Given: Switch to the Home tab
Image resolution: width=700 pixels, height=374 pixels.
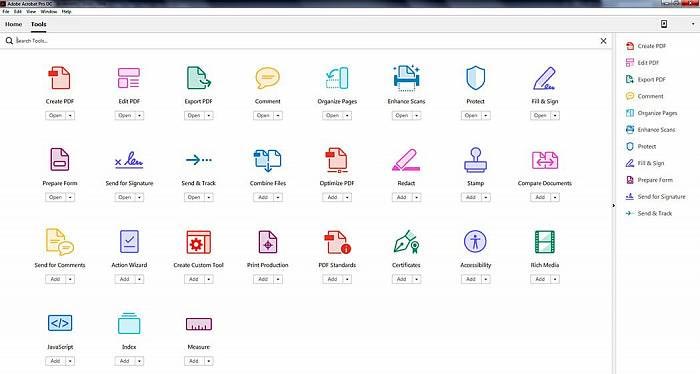Looking at the screenshot, I should pyautogui.click(x=13, y=24).
